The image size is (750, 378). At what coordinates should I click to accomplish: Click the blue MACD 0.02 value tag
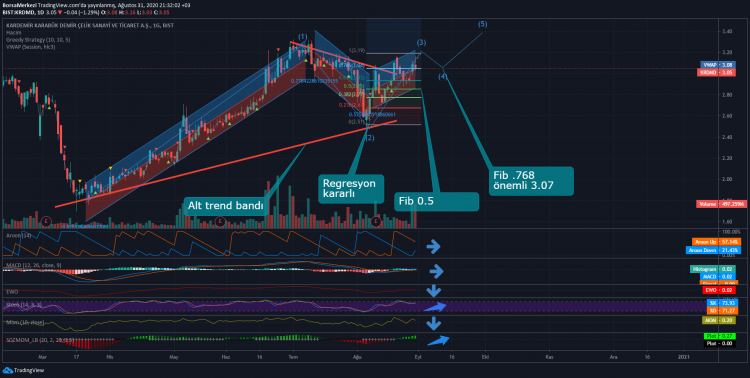click(718, 277)
